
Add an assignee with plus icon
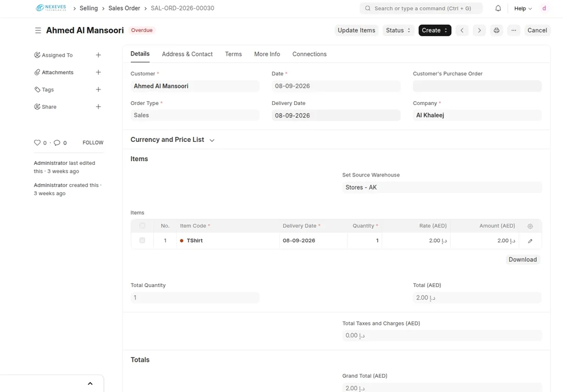coord(98,55)
